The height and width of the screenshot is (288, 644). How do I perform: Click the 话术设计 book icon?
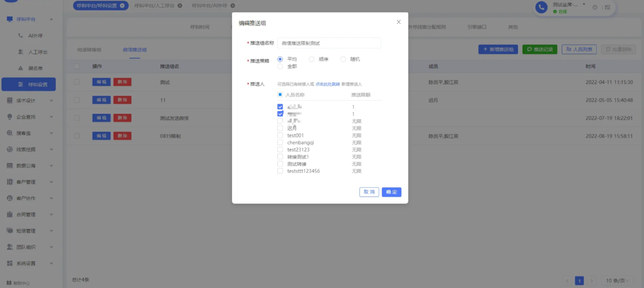coord(9,101)
